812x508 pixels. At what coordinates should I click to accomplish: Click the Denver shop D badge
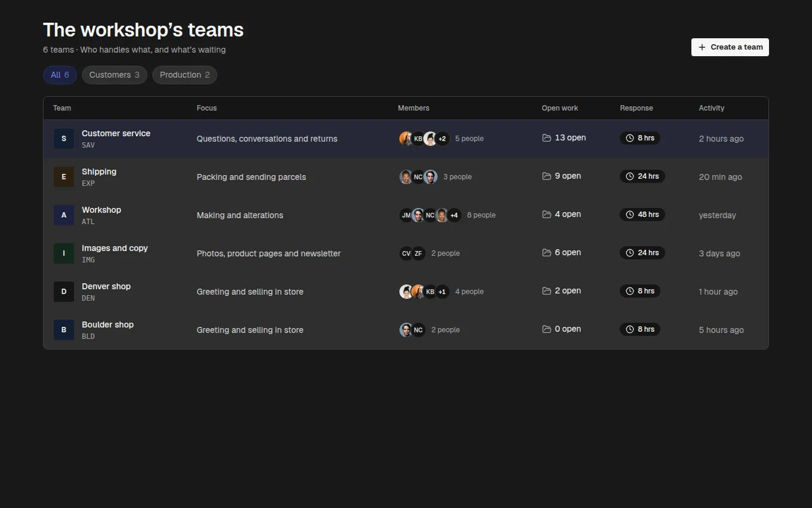click(x=64, y=292)
